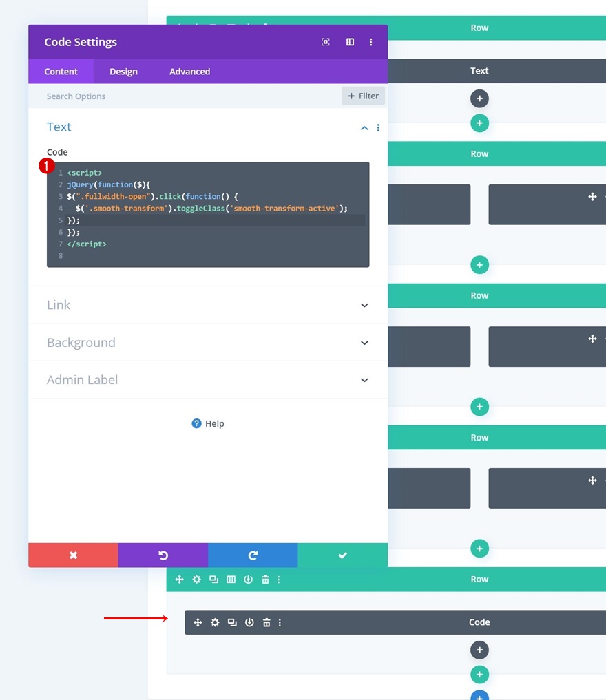Click the move icon on the bottom Row bar
Viewport: 606px width, 700px height.
tap(180, 580)
